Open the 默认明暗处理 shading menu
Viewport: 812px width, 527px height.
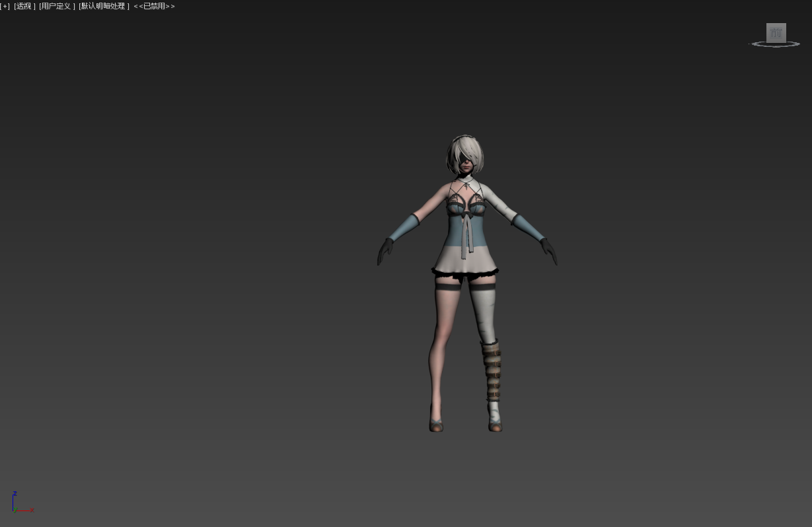coord(104,6)
